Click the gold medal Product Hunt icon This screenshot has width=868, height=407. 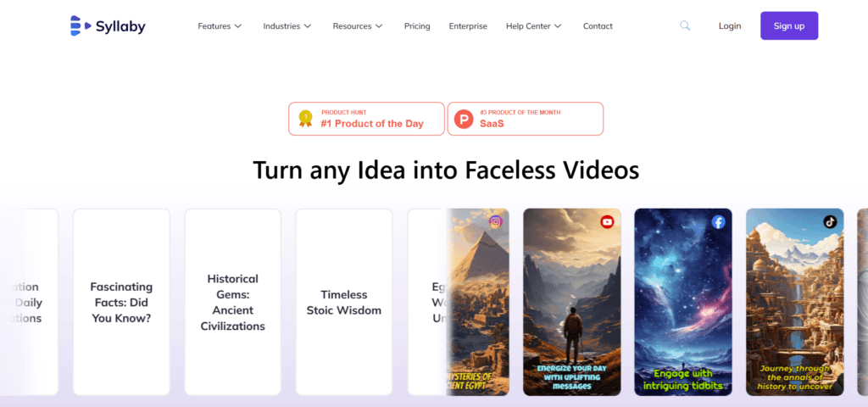(305, 119)
